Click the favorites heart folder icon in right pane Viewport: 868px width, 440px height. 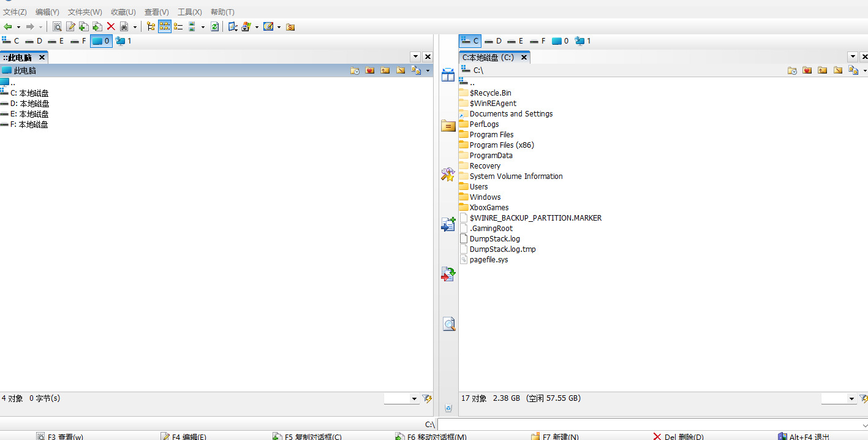(807, 70)
